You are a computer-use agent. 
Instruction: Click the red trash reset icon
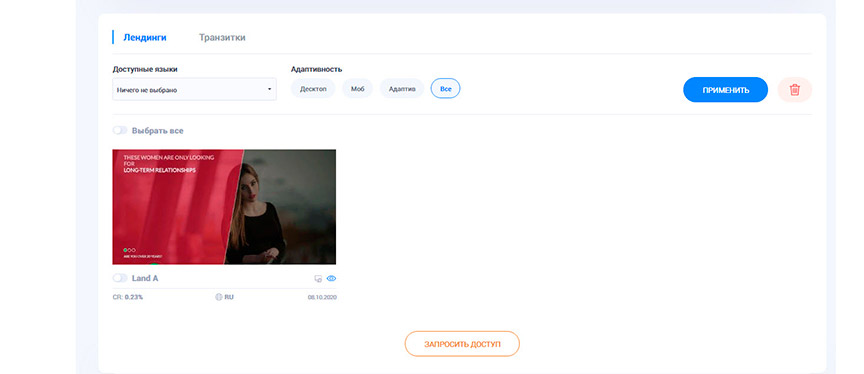point(795,90)
